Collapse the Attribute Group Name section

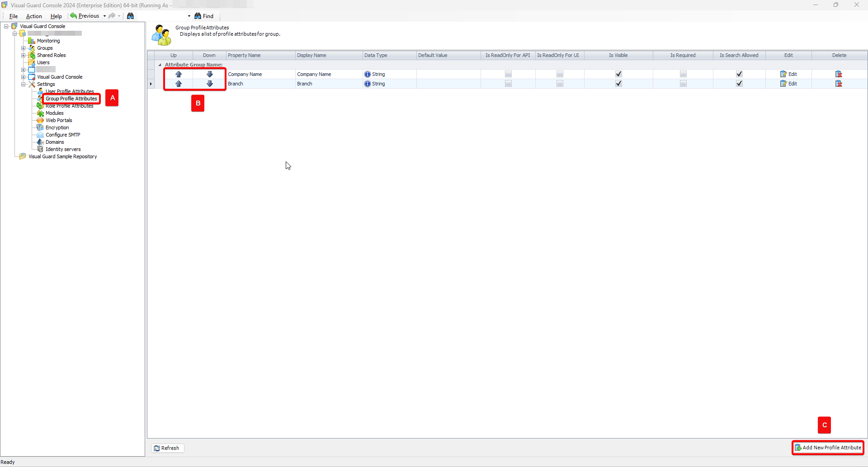coord(160,65)
